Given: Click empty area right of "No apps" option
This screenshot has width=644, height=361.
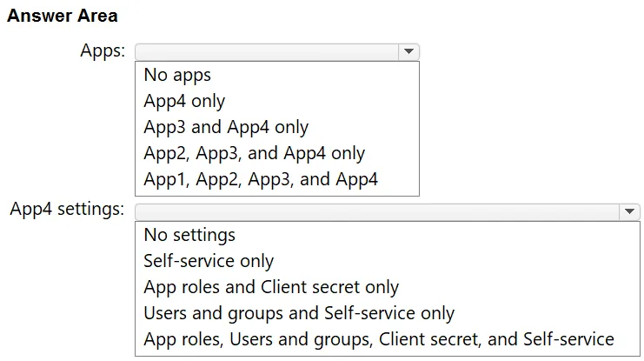Looking at the screenshot, I should pos(315,75).
